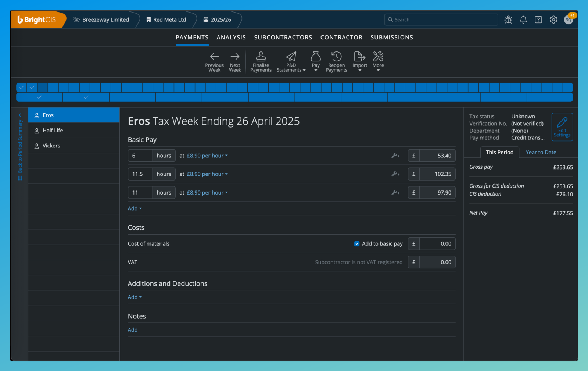Open the More tools menu
The width and height of the screenshot is (588, 371).
(378, 61)
